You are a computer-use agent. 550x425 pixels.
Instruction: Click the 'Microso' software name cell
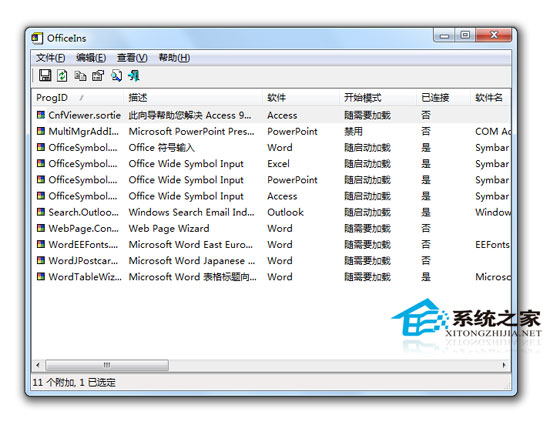(x=493, y=277)
